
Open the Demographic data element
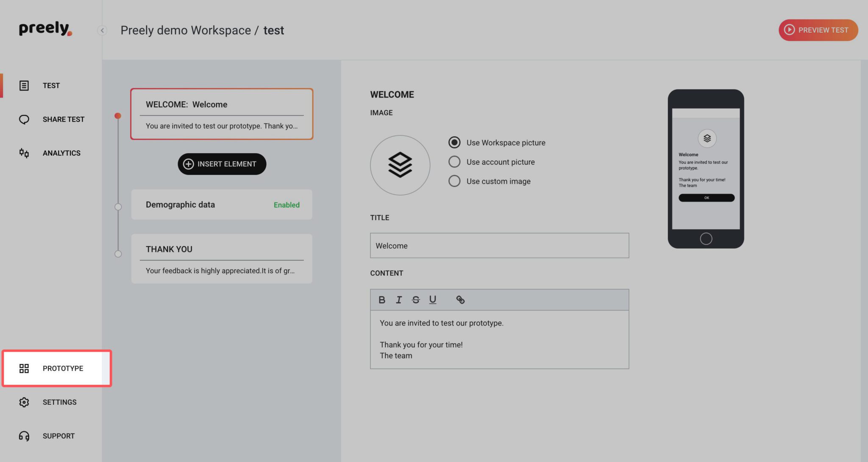click(x=222, y=204)
